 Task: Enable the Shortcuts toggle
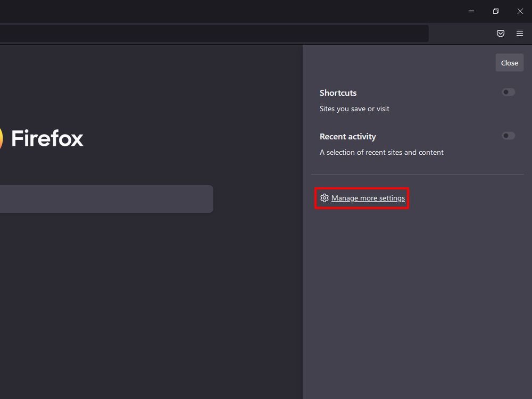pyautogui.click(x=508, y=92)
